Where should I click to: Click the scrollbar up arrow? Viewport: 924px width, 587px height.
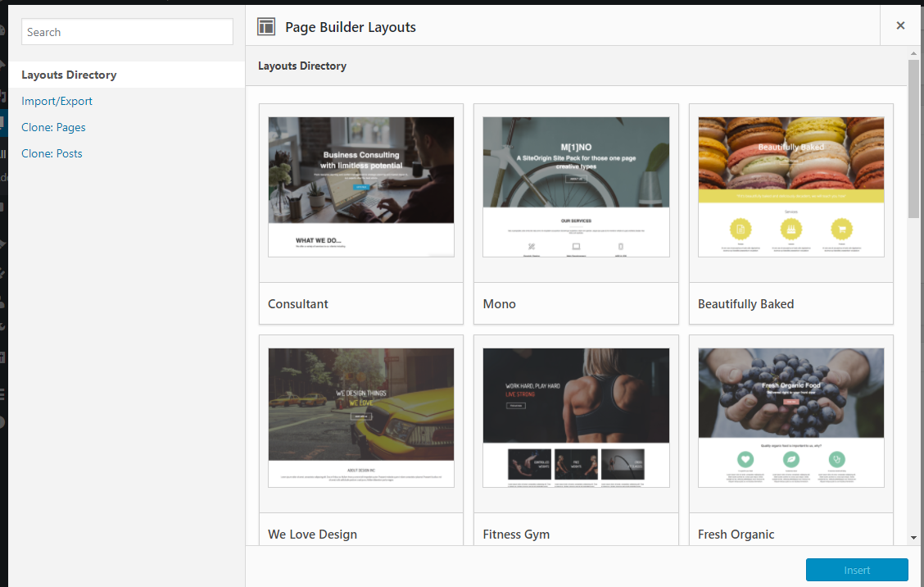913,53
